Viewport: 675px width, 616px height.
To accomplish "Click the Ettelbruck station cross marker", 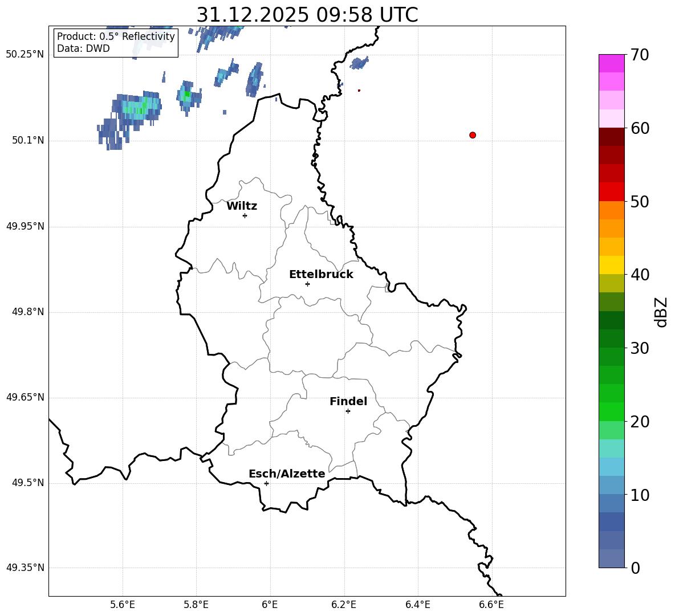I will (x=307, y=284).
